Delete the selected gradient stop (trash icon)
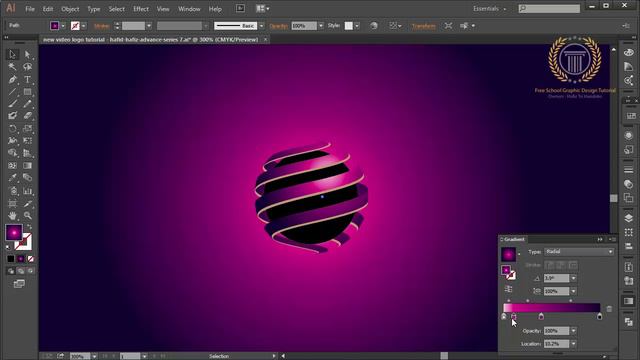The height and width of the screenshot is (360, 640). pyautogui.click(x=609, y=309)
